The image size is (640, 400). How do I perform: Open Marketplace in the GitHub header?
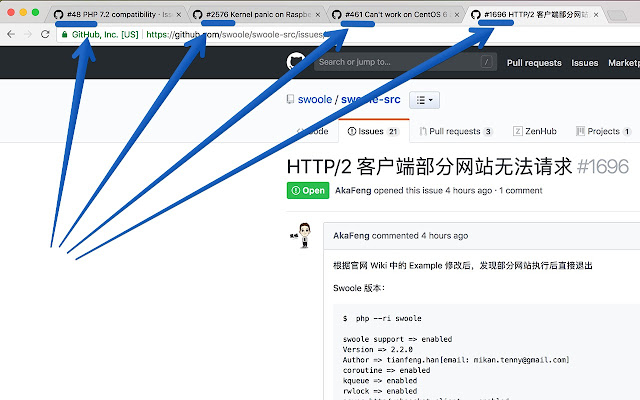click(x=624, y=63)
